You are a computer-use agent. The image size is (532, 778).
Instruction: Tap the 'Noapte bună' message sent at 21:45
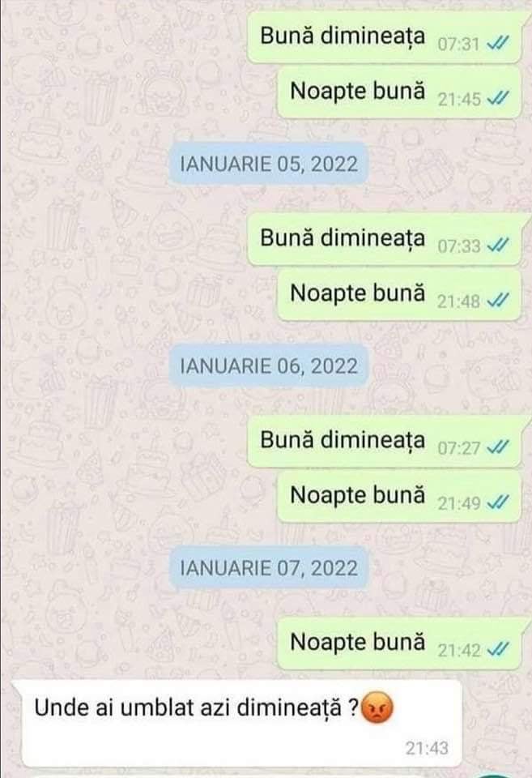click(400, 92)
